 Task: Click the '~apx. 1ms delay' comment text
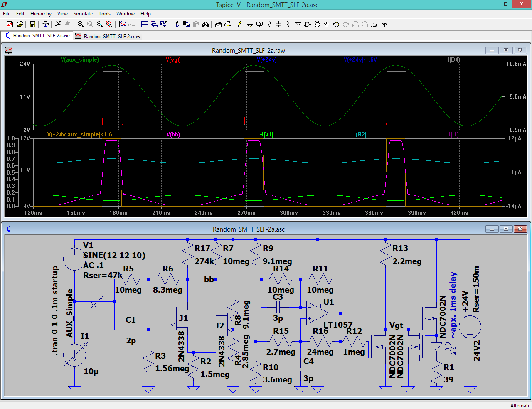[453, 305]
